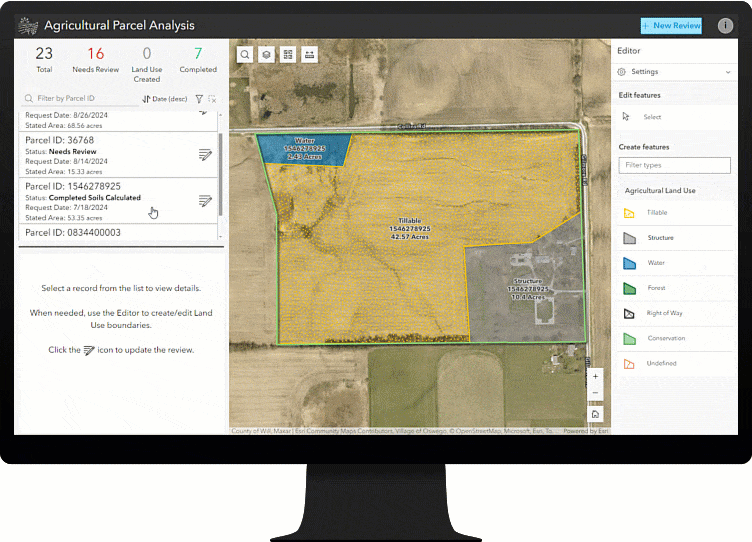The width and height of the screenshot is (752, 542).
Task: Open the basemap gallery grid tool
Action: pos(288,55)
